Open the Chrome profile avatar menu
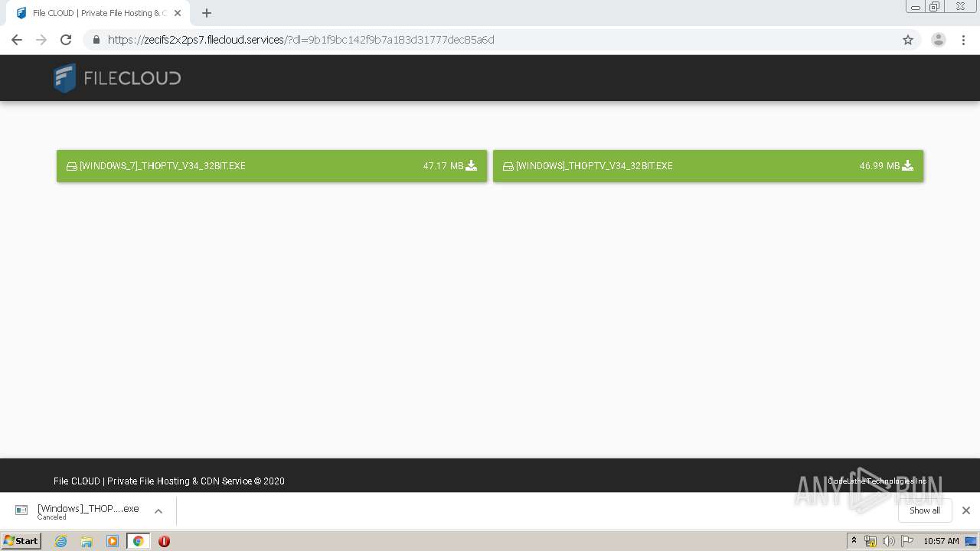The image size is (980, 551). 939,40
